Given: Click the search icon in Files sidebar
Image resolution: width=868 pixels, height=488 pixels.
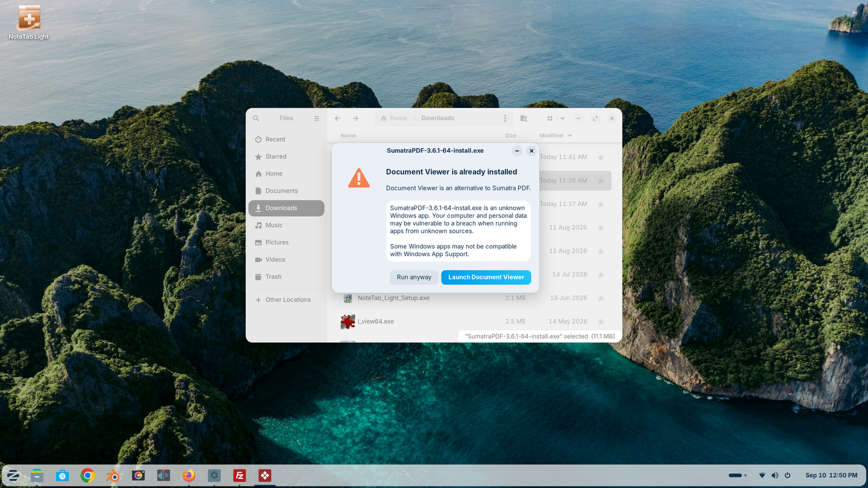Looking at the screenshot, I should 256,118.
